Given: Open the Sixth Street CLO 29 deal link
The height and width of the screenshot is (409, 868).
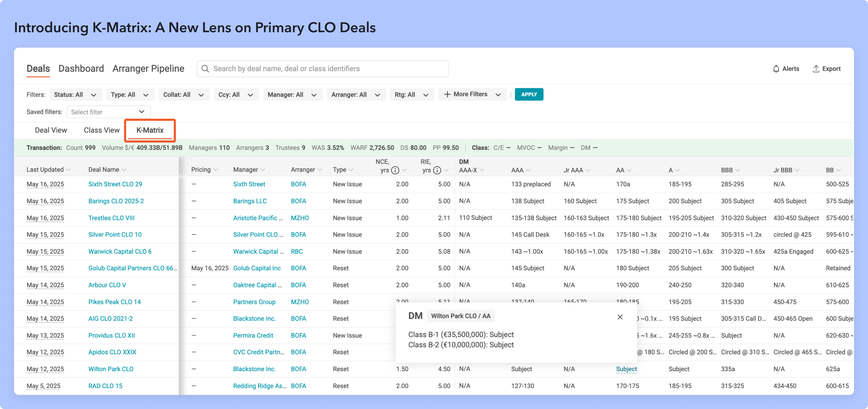Looking at the screenshot, I should click(x=115, y=184).
